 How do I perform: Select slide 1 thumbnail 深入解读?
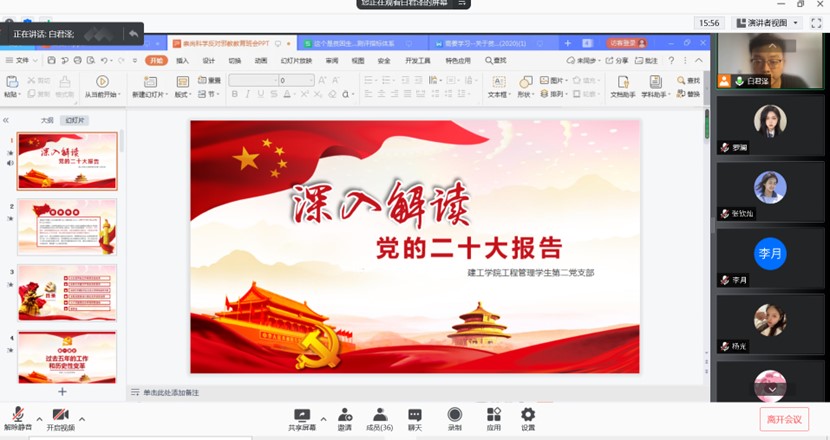pos(67,161)
